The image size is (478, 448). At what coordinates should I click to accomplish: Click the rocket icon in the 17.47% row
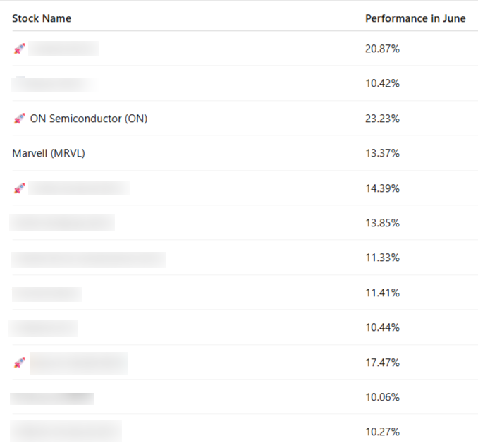pos(19,363)
